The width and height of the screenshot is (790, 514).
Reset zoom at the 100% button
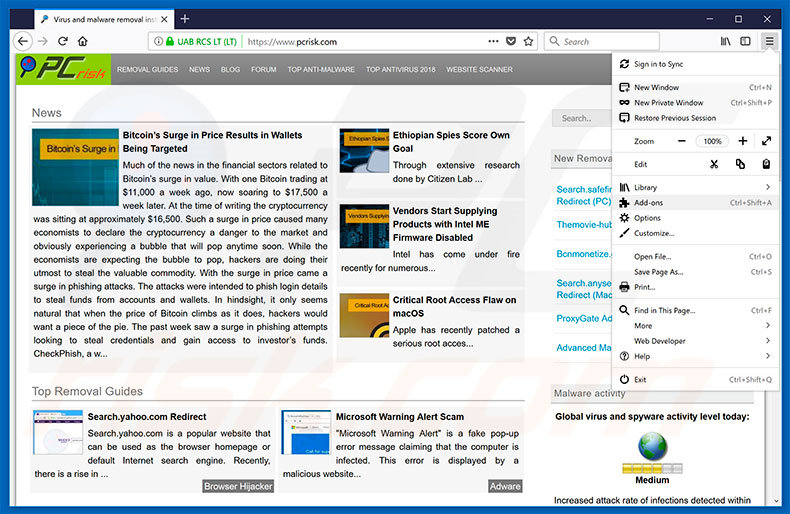(x=712, y=141)
